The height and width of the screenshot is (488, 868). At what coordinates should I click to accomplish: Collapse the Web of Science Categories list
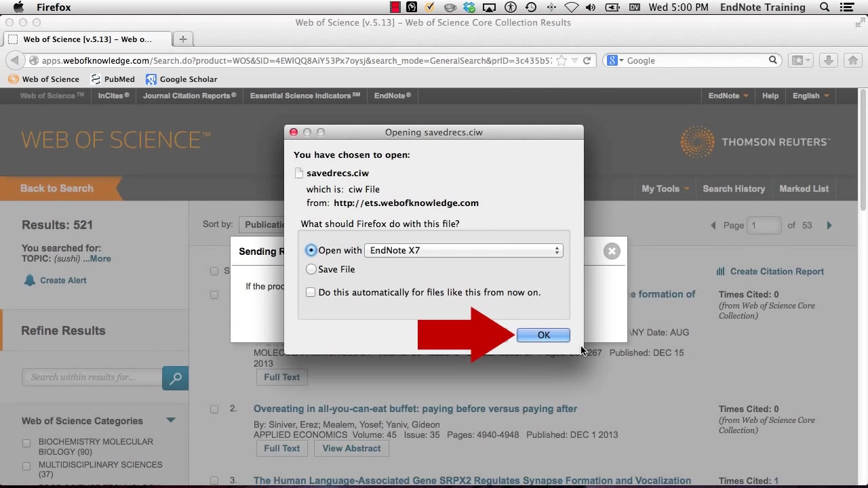(x=172, y=420)
